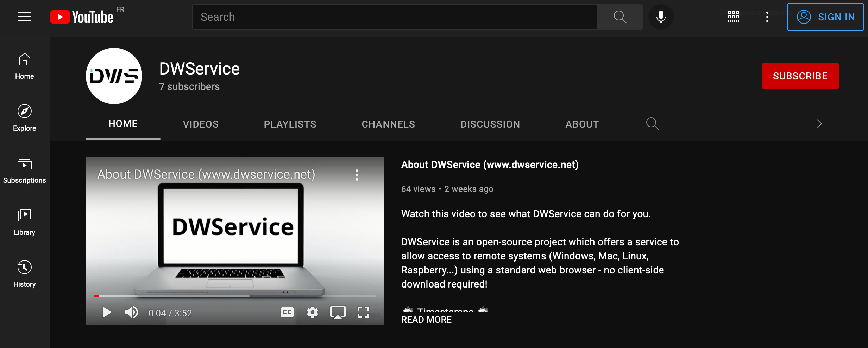The width and height of the screenshot is (868, 348).
Task: Open video player settings gear
Action: click(312, 312)
